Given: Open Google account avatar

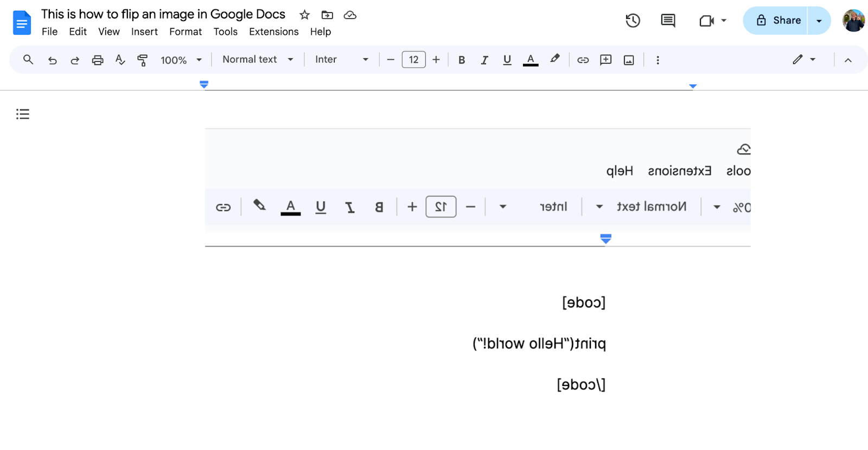Looking at the screenshot, I should (853, 21).
